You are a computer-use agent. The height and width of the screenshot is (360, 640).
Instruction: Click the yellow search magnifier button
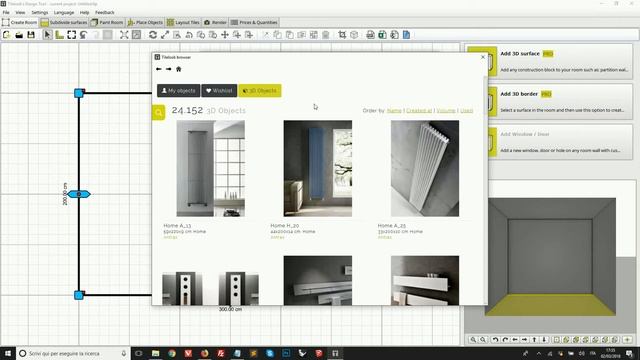pos(158,113)
